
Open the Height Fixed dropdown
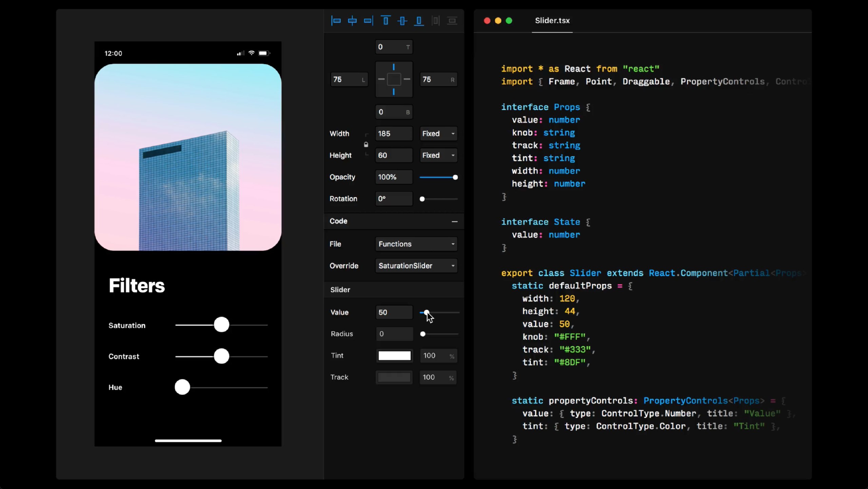click(439, 155)
